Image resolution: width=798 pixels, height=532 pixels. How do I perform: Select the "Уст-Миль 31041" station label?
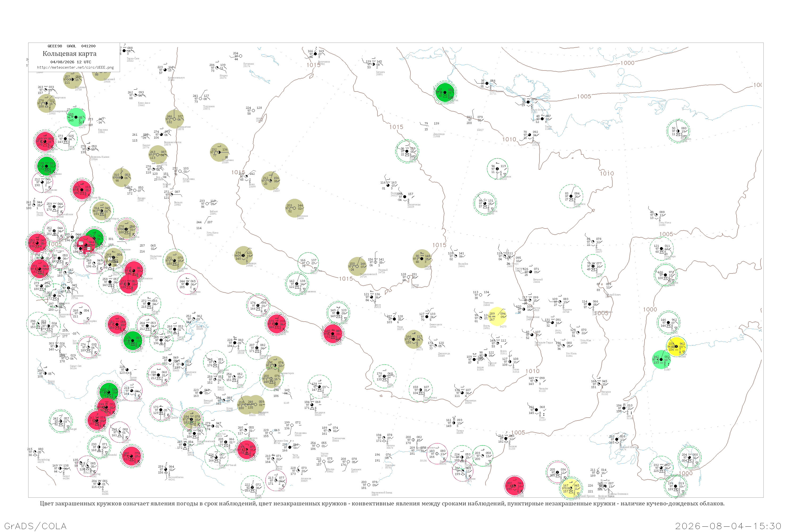point(571,355)
